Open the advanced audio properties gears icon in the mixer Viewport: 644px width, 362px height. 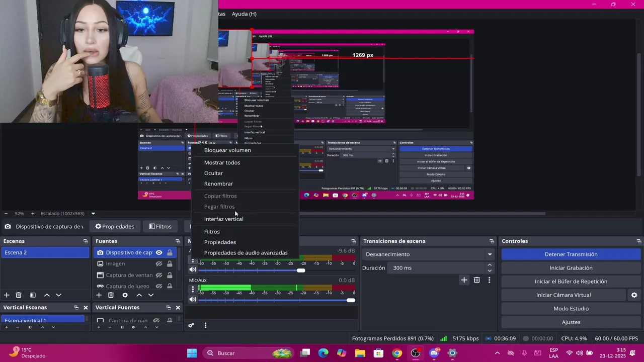click(x=191, y=325)
